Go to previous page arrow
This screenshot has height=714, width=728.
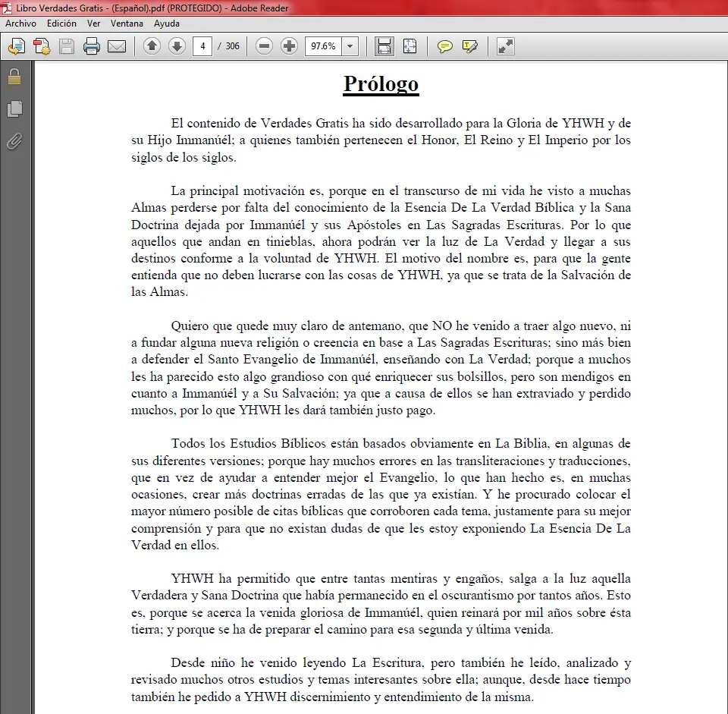(x=152, y=46)
